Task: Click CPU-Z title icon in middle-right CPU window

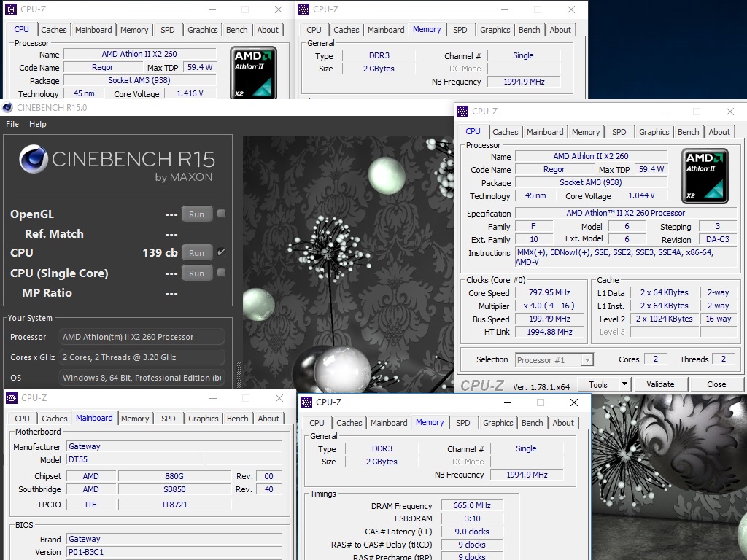Action: [462, 112]
